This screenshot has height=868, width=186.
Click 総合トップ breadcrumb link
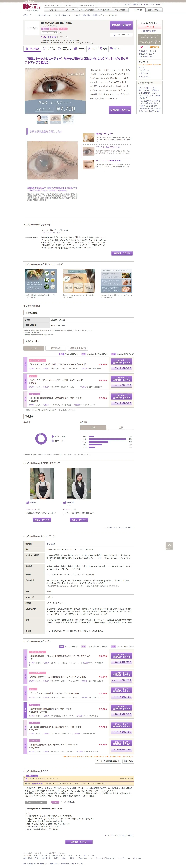pyautogui.click(x=27, y=15)
